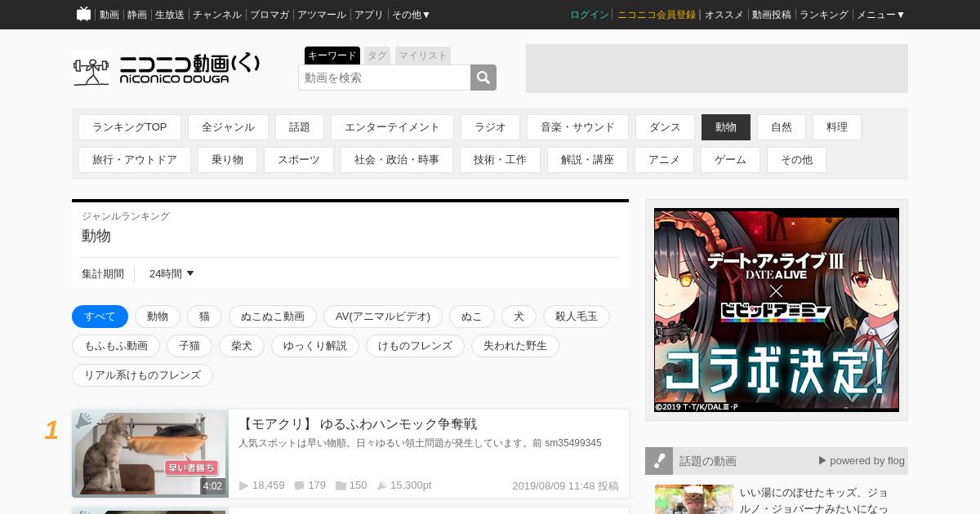Click the デート・ア・ライブIII collaboration ad banner
This screenshot has height=514, width=980.
pos(777,310)
